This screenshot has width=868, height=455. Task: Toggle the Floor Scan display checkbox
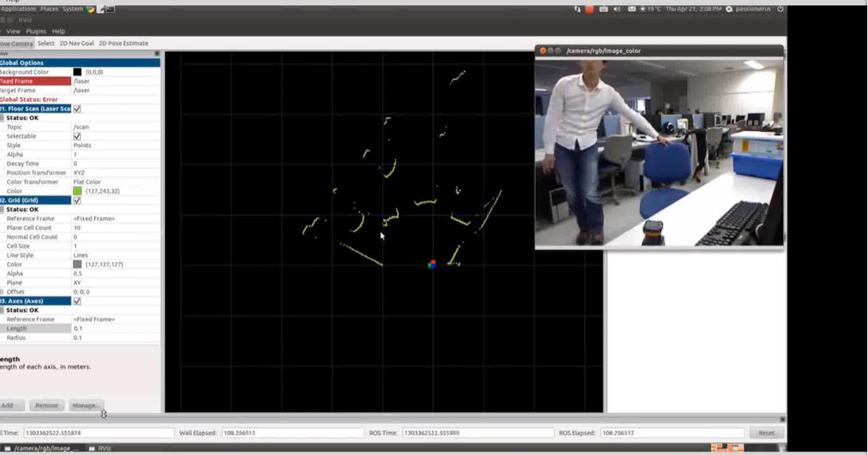point(77,108)
